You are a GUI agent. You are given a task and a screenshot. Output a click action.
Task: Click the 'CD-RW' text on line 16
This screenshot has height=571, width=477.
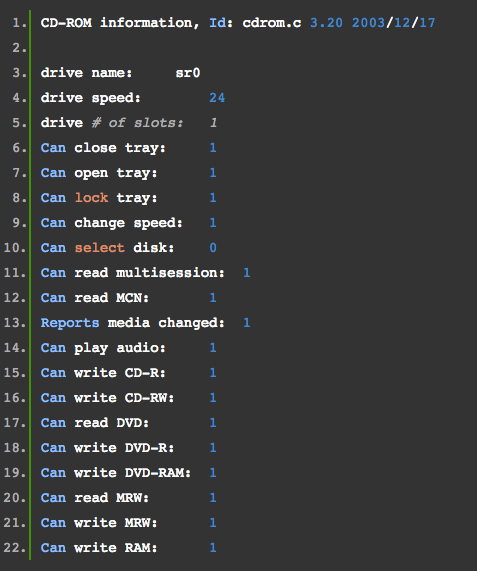click(149, 398)
